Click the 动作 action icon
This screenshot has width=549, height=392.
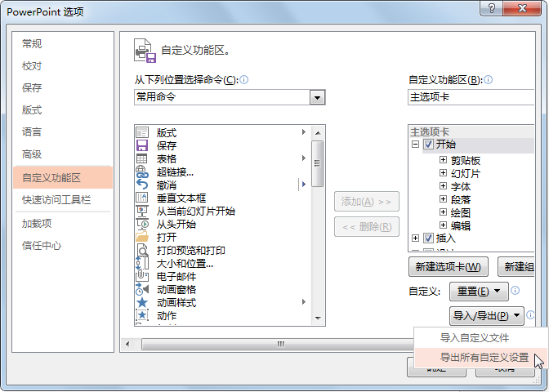142,315
